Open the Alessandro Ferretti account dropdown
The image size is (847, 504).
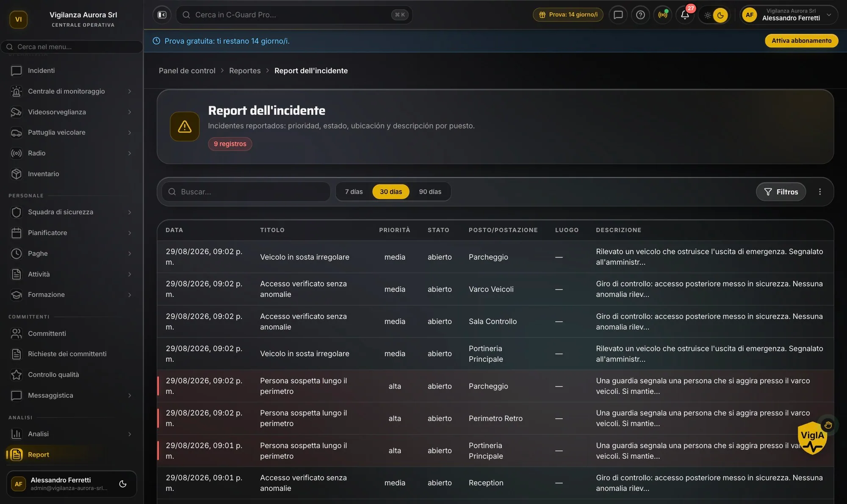click(789, 15)
